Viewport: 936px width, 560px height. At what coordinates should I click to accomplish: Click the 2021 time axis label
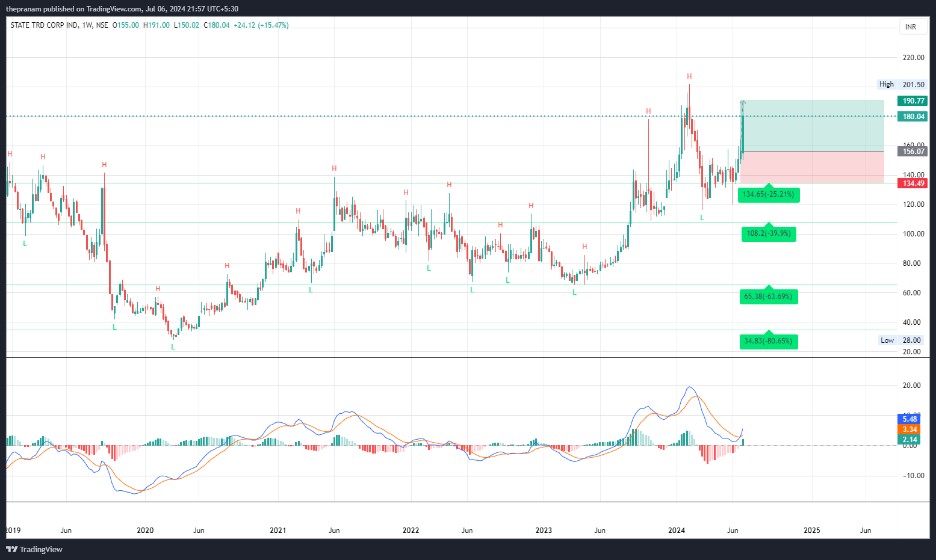pyautogui.click(x=278, y=531)
